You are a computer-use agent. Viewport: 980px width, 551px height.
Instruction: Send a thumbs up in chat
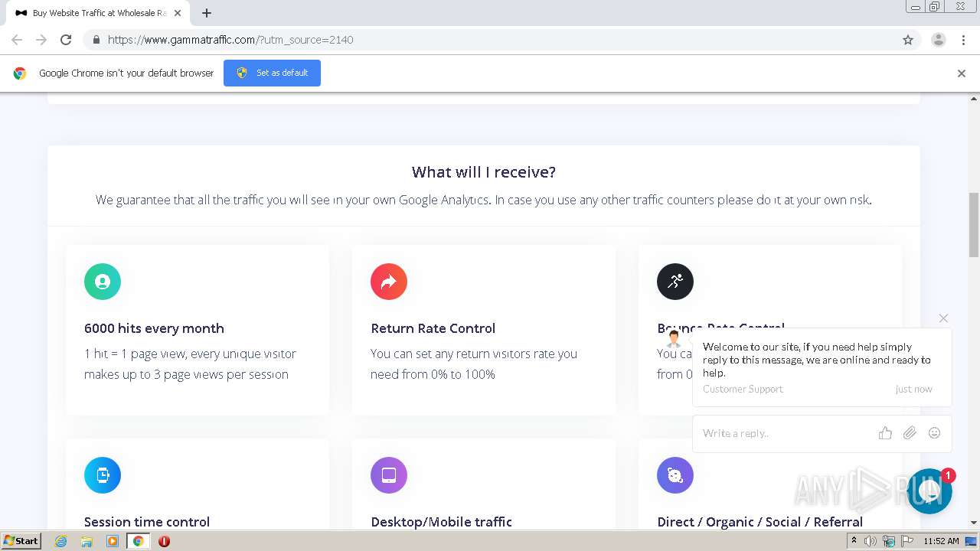[885, 433]
